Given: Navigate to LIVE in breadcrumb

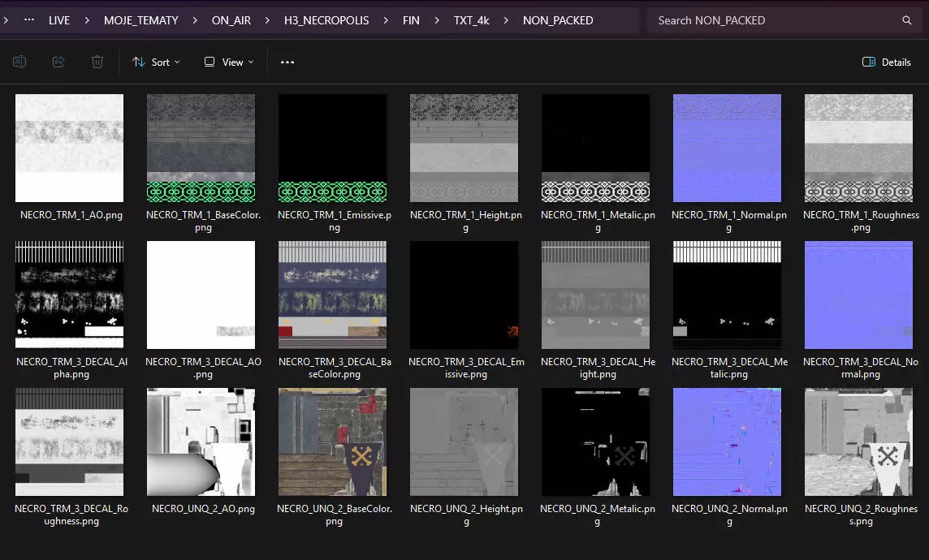Looking at the screenshot, I should tap(59, 20).
